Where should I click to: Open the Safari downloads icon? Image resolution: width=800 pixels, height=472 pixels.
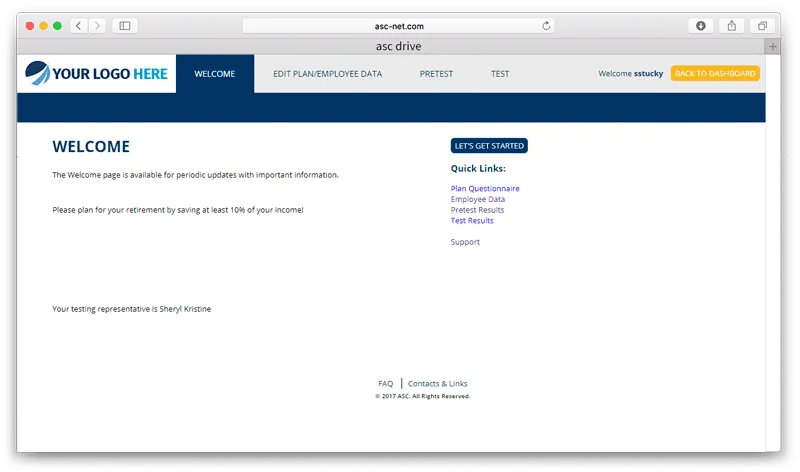[x=701, y=26]
